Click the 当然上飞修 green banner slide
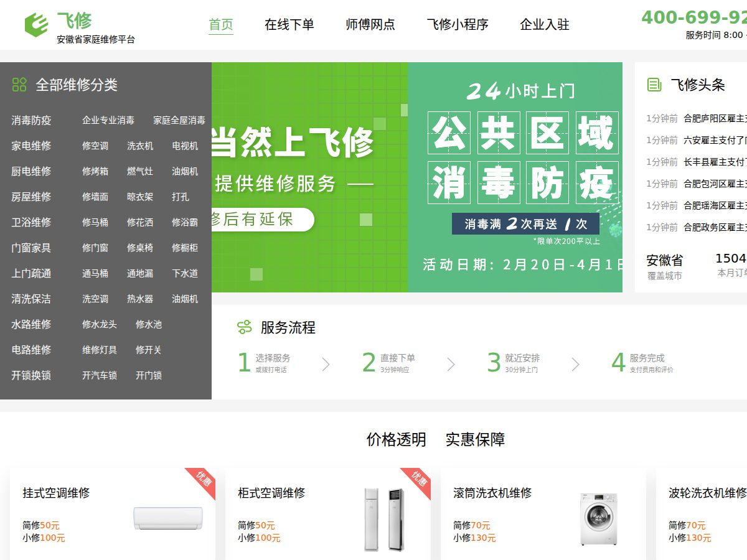 310,177
